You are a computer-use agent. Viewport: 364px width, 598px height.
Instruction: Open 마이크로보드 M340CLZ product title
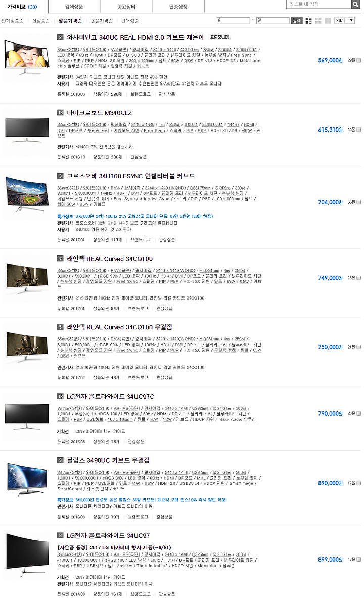[99, 113]
